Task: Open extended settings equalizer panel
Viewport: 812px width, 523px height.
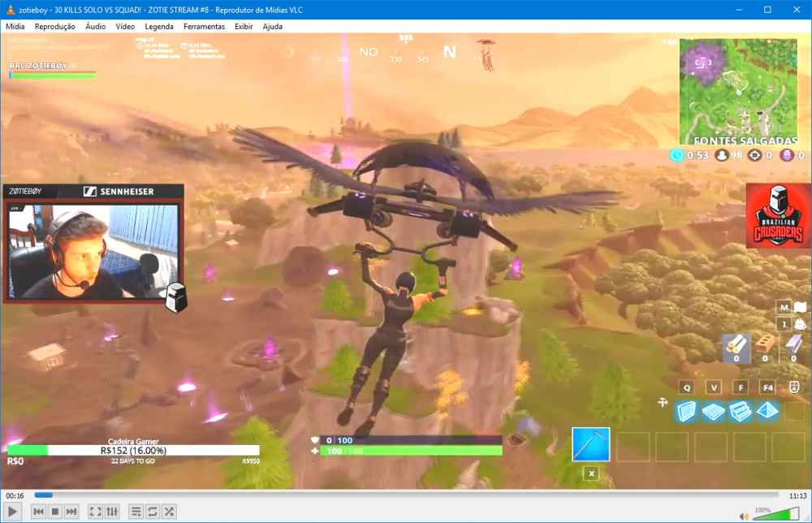Action: click(x=112, y=512)
